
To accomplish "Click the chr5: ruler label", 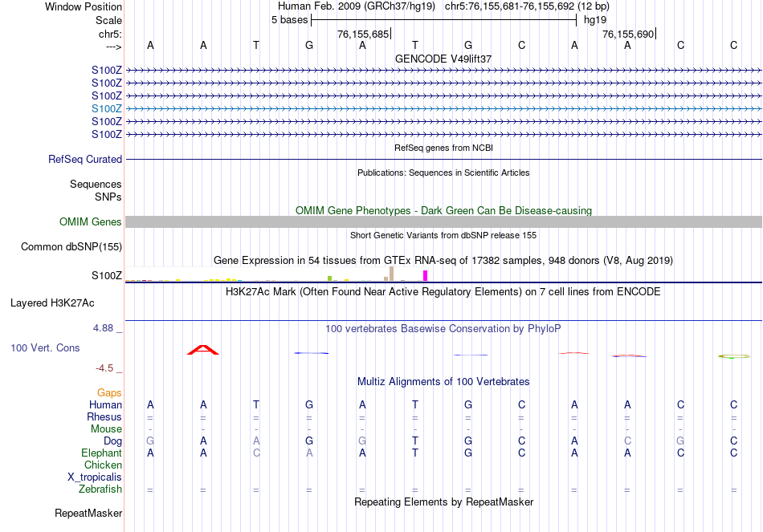I will [x=110, y=34].
